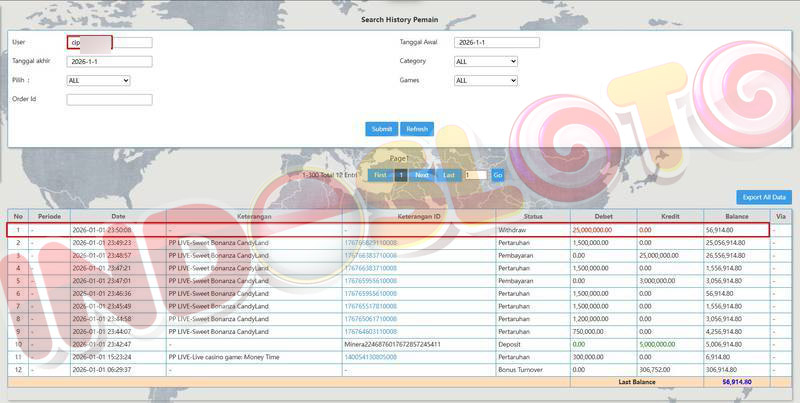
Task: Click the Next page button
Action: pos(422,175)
